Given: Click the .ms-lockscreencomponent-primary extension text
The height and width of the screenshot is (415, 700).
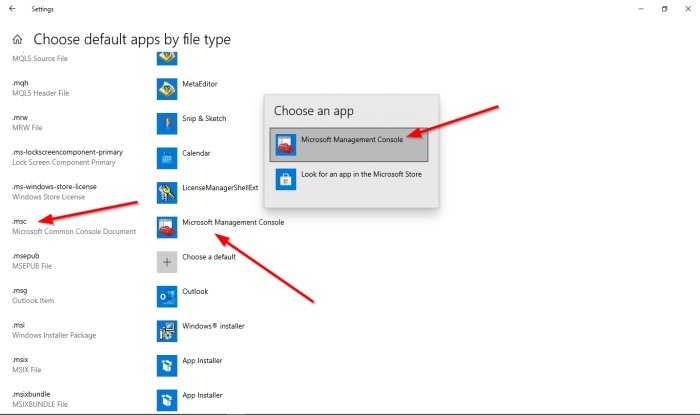Looking at the screenshot, I should click(67, 152).
